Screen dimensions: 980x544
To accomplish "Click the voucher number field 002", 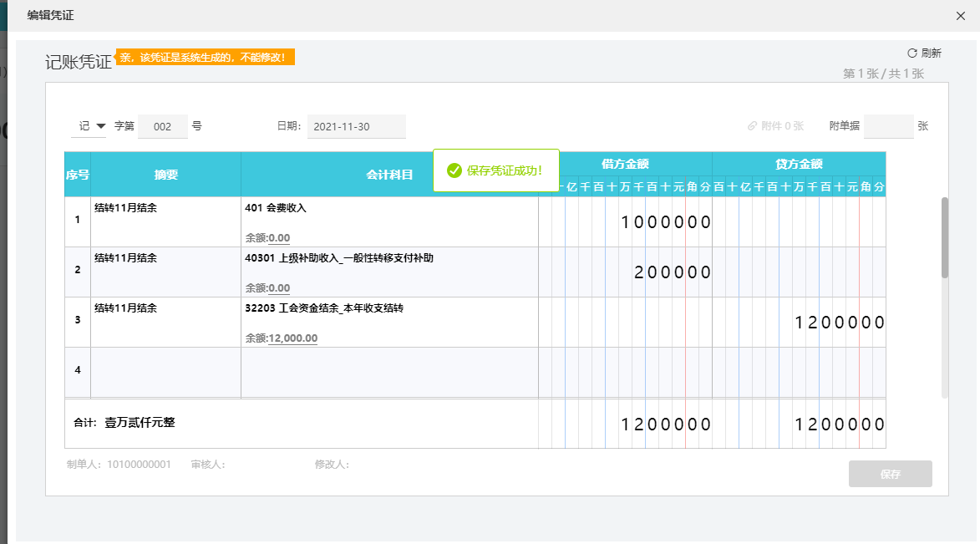I will (x=163, y=126).
